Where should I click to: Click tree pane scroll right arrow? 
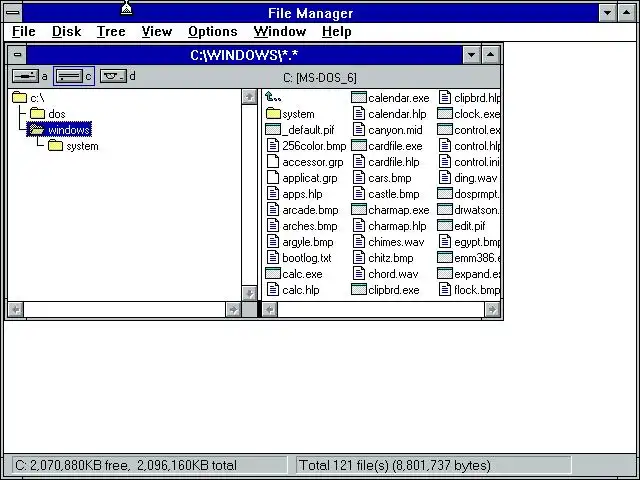pos(233,310)
